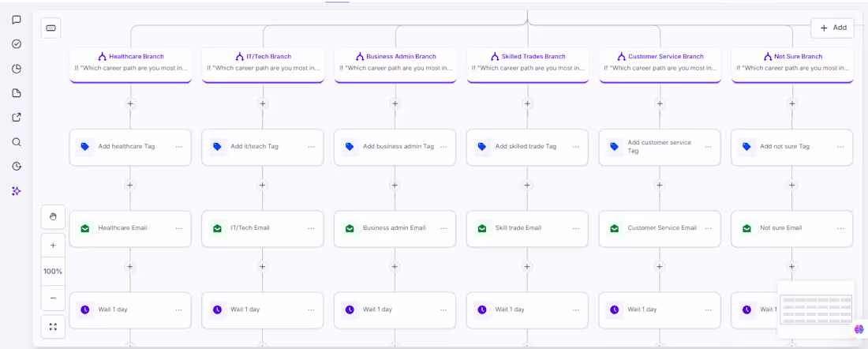Zoom out with the minus button
This screenshot has width=868, height=349.
pyautogui.click(x=53, y=298)
